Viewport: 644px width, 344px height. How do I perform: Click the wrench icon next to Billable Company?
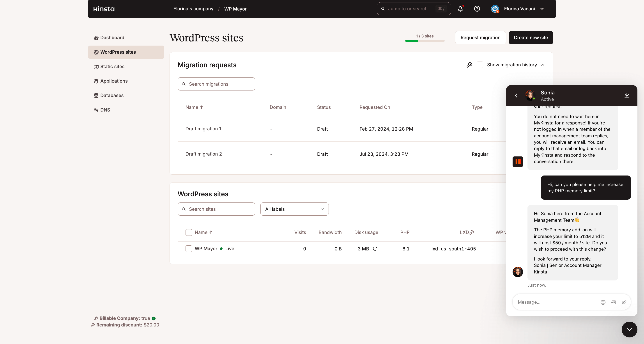point(96,319)
